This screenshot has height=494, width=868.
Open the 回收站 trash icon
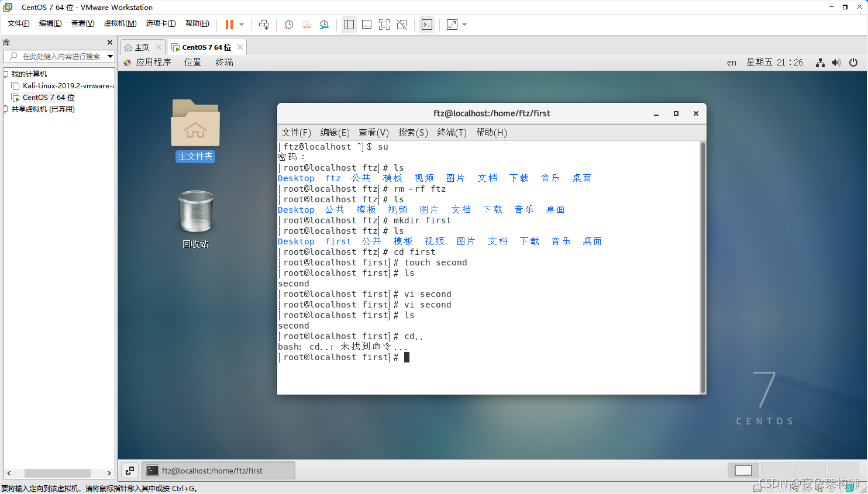click(195, 219)
